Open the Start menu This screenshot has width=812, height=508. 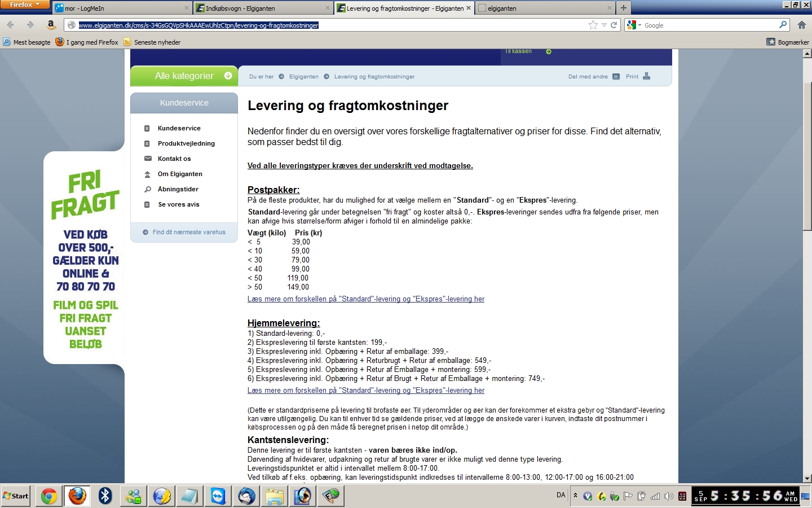click(x=16, y=496)
